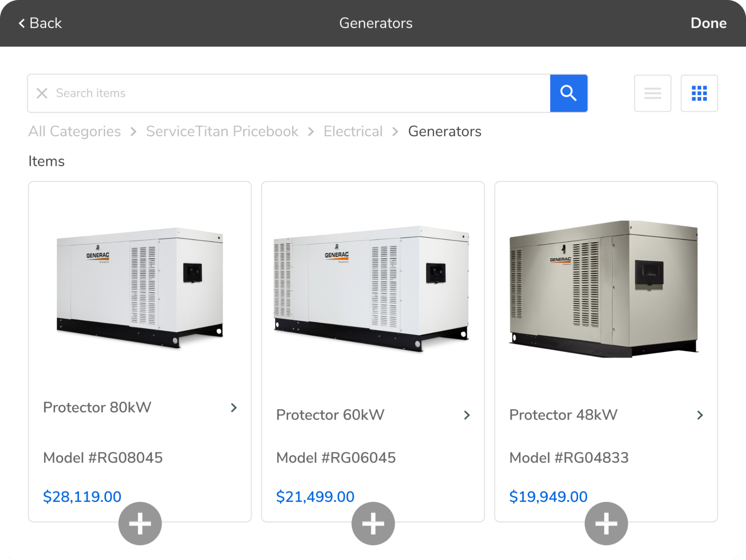Screen dimensions: 746x560
Task: Click the blue search magnifier icon
Action: click(x=568, y=93)
